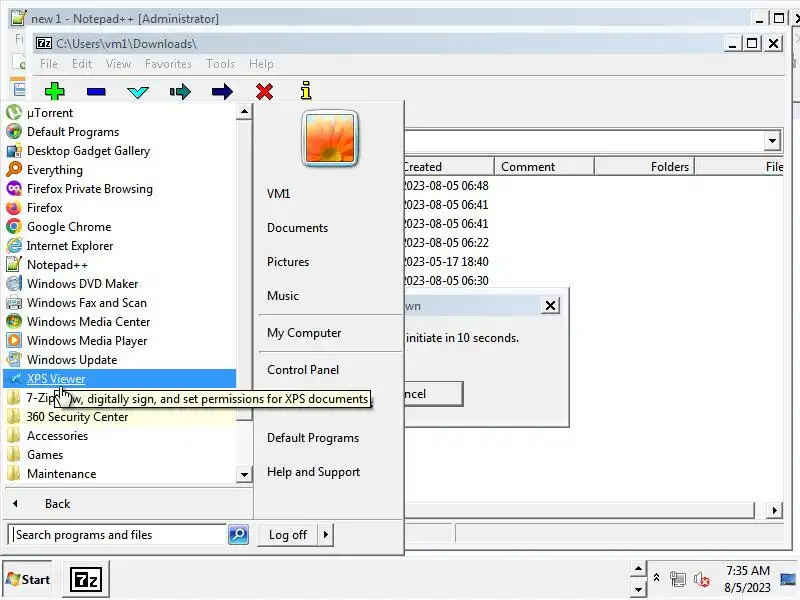Screen dimensions: 800x600
Task: Open VM1 user folder link
Action: [278, 193]
